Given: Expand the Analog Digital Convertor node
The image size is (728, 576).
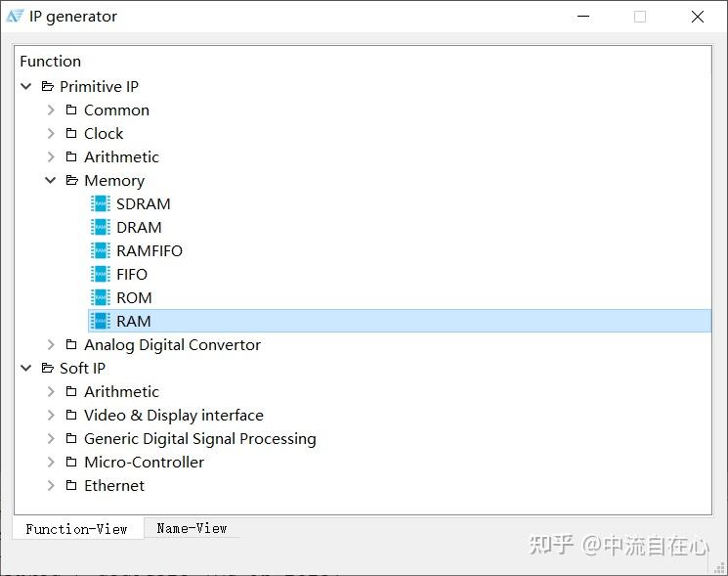Looking at the screenshot, I should (x=51, y=344).
